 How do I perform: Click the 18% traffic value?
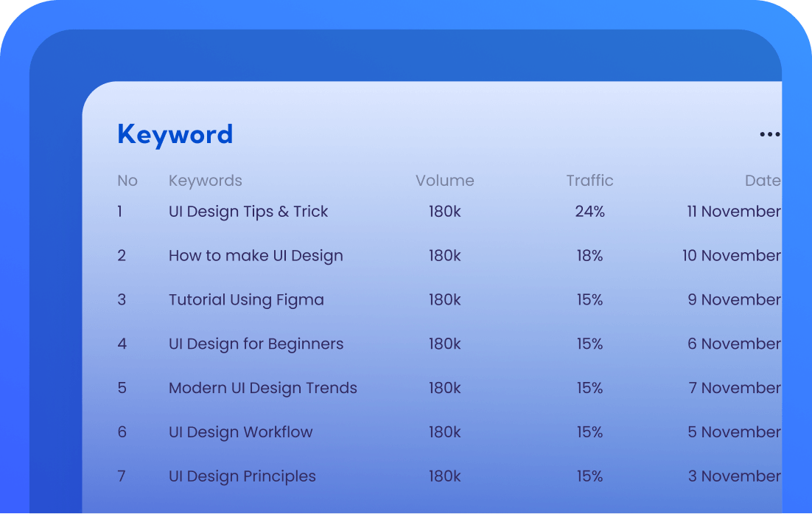(x=589, y=256)
